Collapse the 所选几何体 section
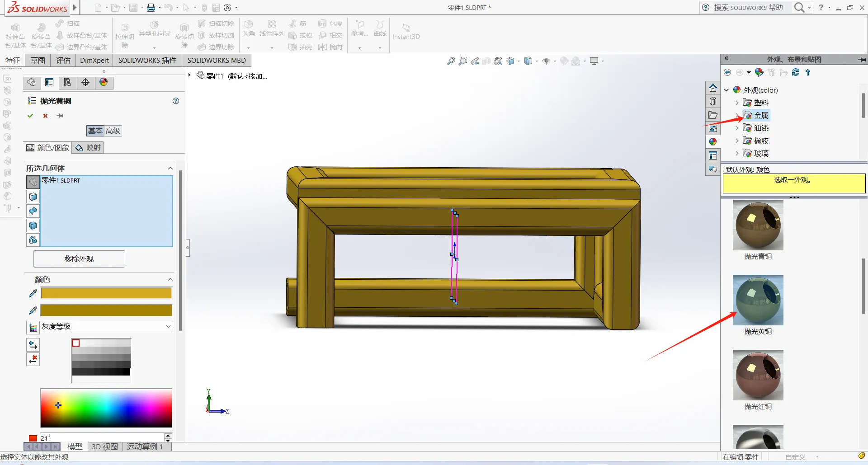The height and width of the screenshot is (465, 868). click(x=170, y=168)
